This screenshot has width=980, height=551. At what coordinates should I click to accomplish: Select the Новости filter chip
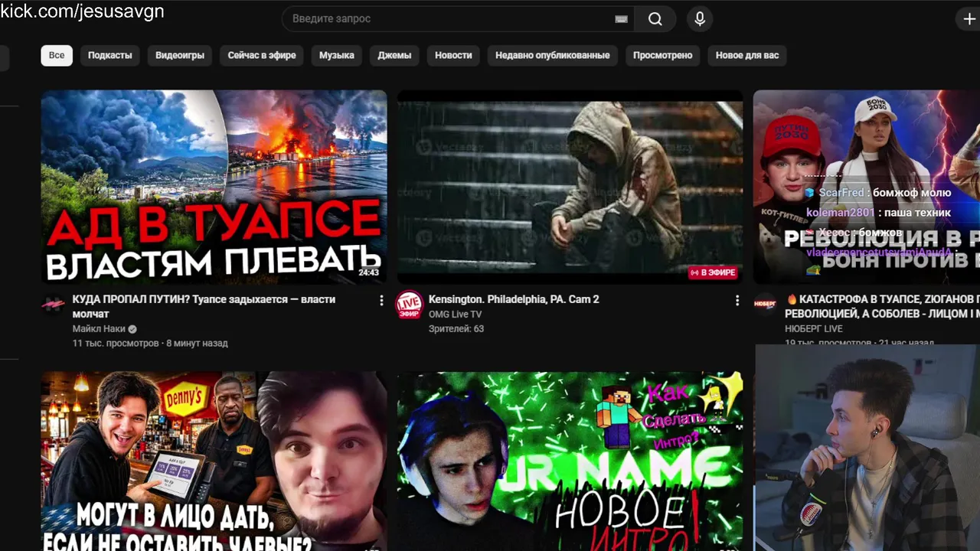(x=453, y=55)
